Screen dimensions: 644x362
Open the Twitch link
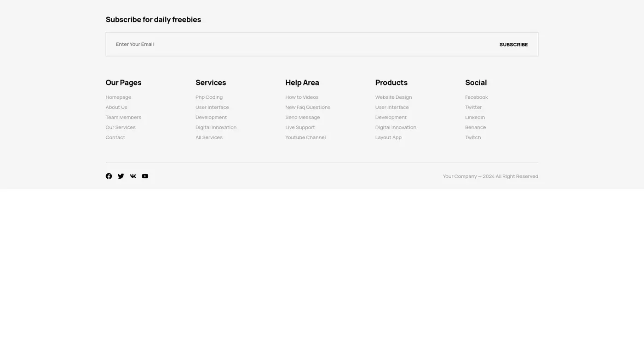[x=473, y=137]
